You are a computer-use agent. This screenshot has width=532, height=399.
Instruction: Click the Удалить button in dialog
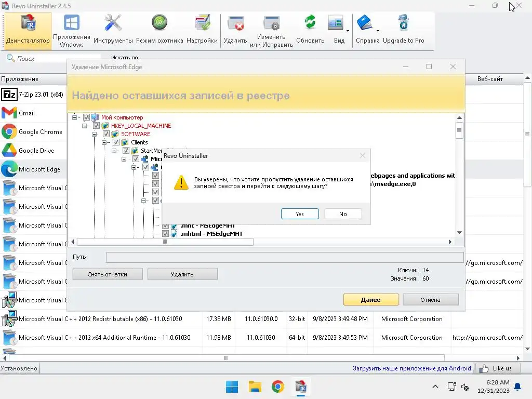coord(182,274)
